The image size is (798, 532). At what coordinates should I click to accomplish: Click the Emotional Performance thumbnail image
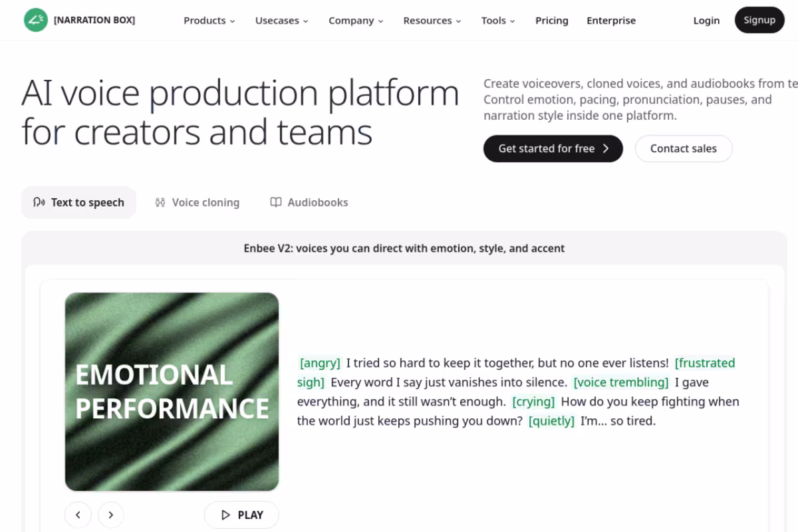[x=172, y=392]
